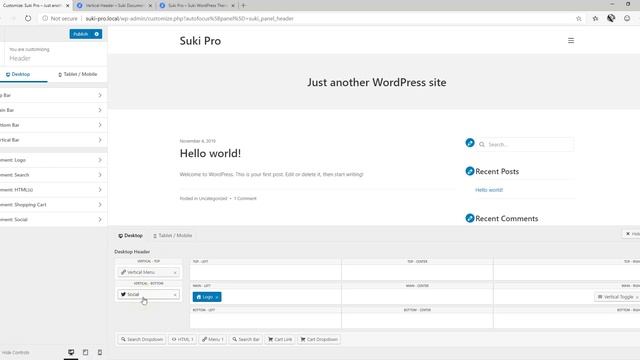Expand the Main Bar section
Viewport: 640px width, 360px height.
[53, 110]
